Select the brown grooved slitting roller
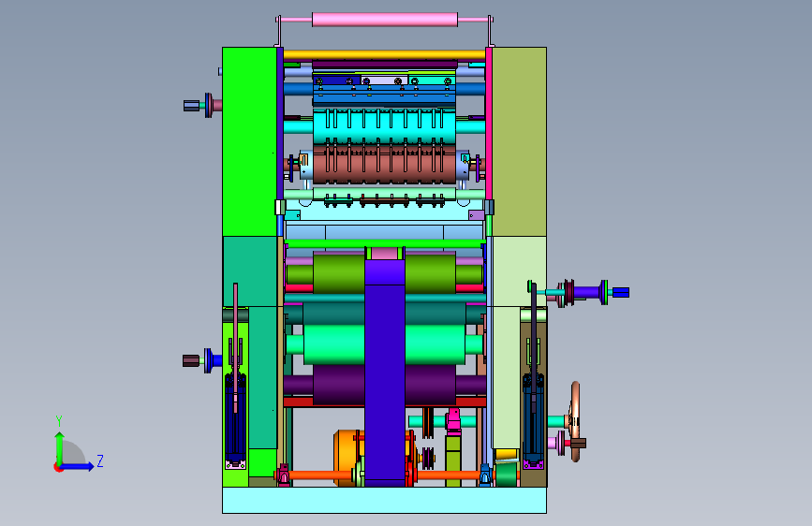 tap(384, 165)
